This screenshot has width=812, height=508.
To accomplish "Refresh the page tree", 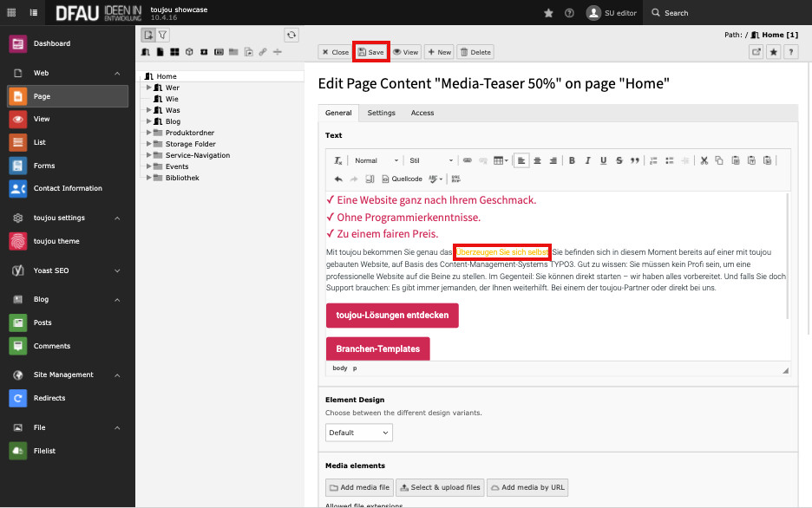I will click(x=291, y=35).
